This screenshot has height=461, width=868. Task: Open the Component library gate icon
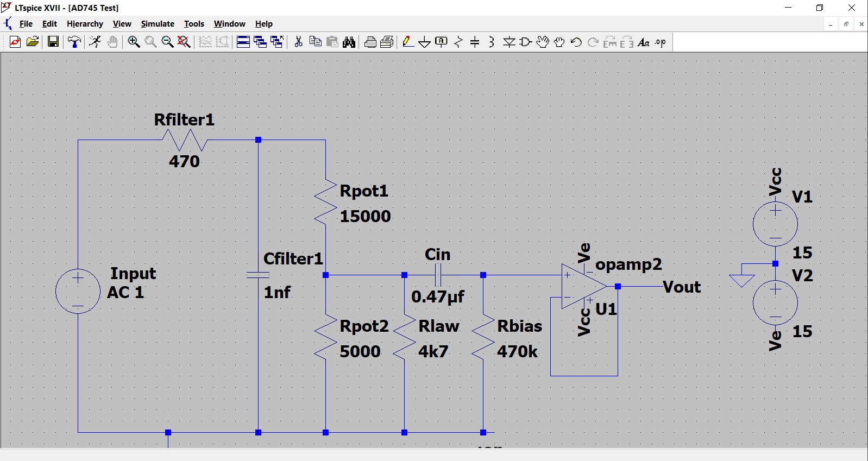click(525, 42)
